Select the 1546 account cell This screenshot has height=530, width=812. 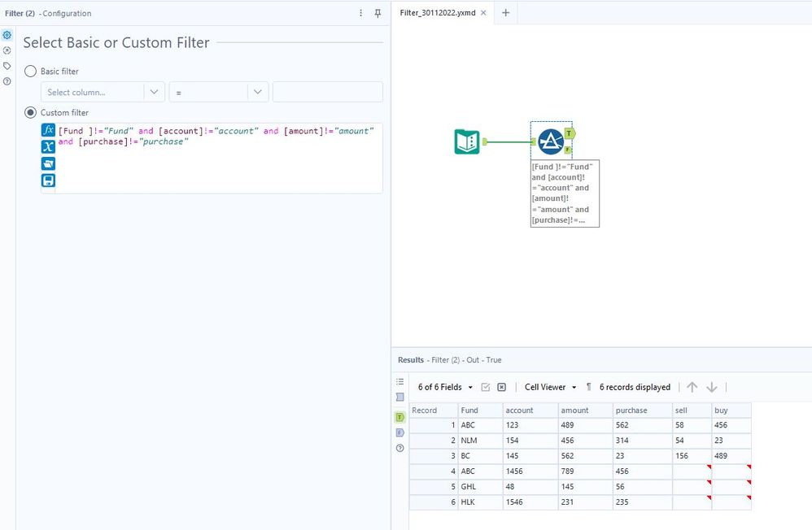pos(530,502)
